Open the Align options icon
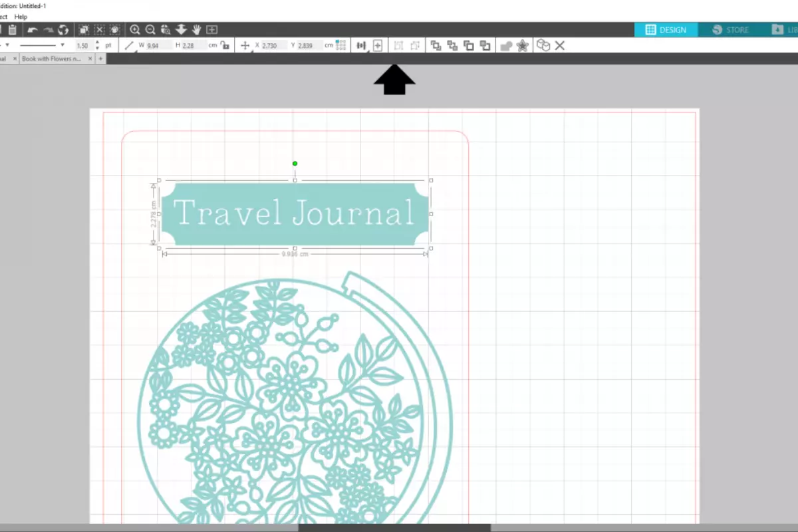This screenshot has width=798, height=532. [362, 45]
